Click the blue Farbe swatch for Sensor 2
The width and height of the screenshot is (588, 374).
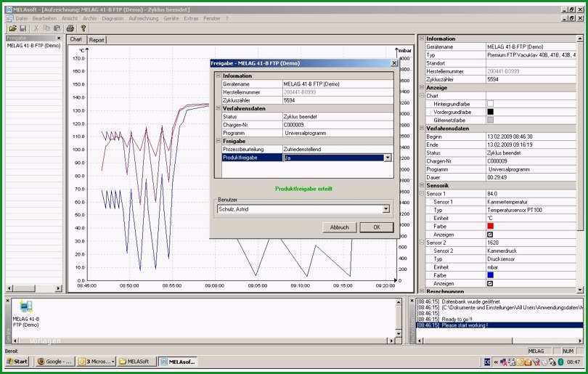pyautogui.click(x=490, y=275)
